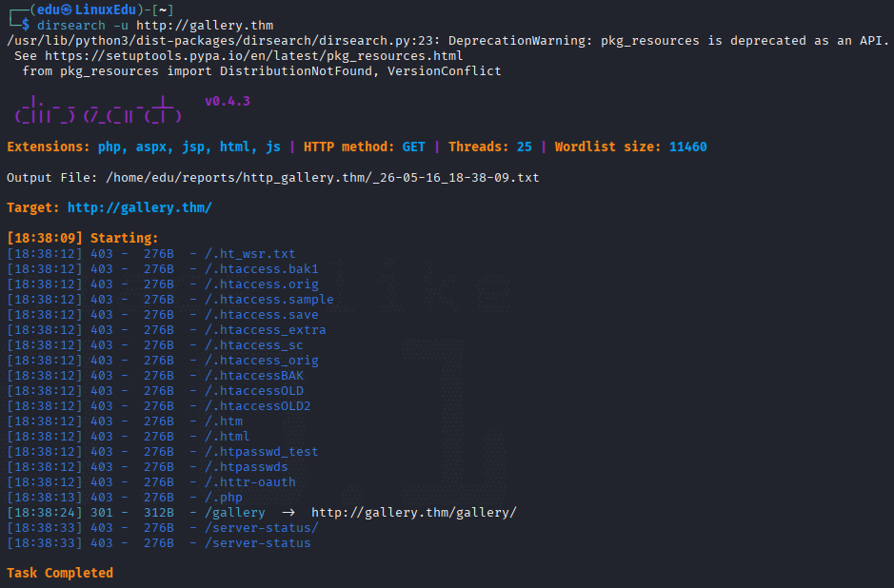This screenshot has height=588, width=894.
Task: Click the /.htaccess_extra result path
Action: [x=265, y=330]
